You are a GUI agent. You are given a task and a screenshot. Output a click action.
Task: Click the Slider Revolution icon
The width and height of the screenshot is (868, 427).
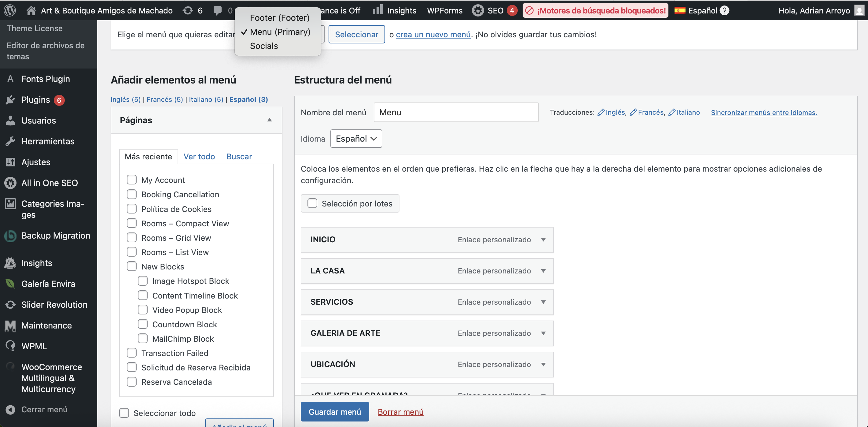(x=10, y=305)
